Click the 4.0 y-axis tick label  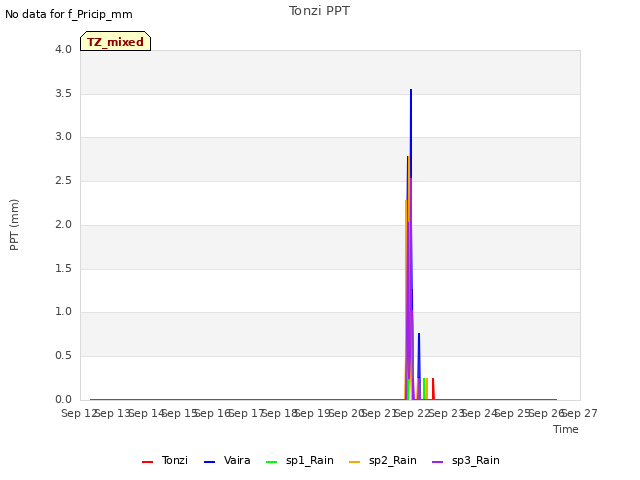point(64,49)
